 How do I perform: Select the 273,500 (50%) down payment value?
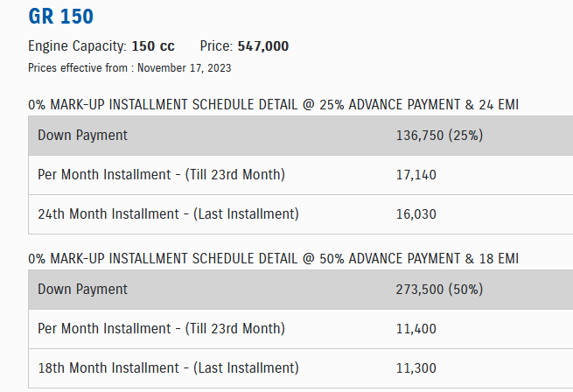(x=440, y=290)
